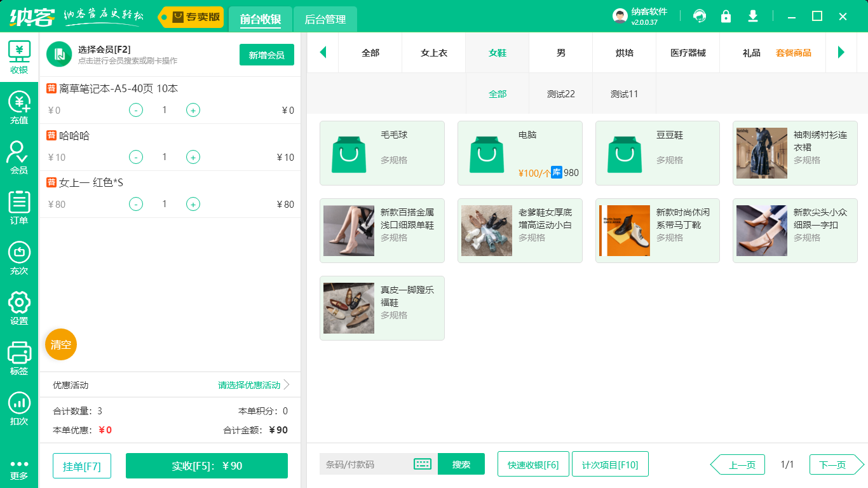The height and width of the screenshot is (488, 868).
Task: Click the 挂单[F7] button
Action: point(82,466)
